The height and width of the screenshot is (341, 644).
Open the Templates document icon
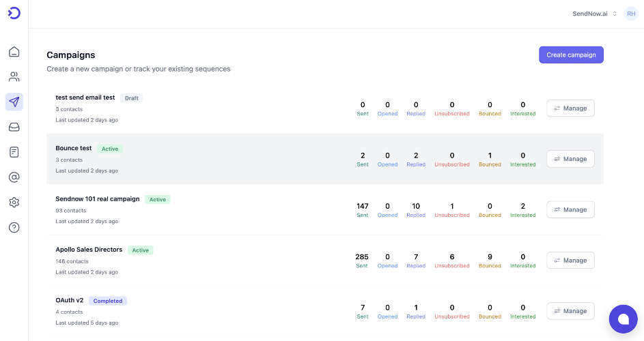(x=14, y=152)
